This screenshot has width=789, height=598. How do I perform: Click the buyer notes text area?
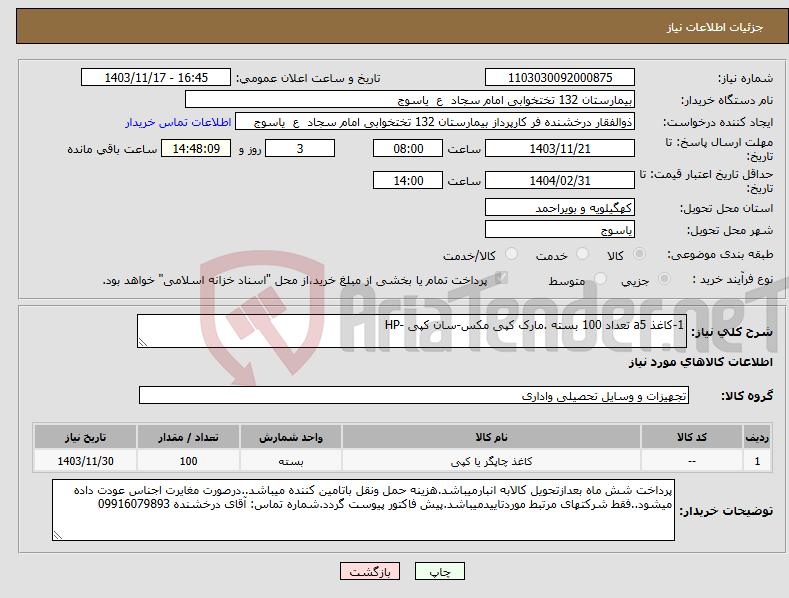click(x=363, y=510)
